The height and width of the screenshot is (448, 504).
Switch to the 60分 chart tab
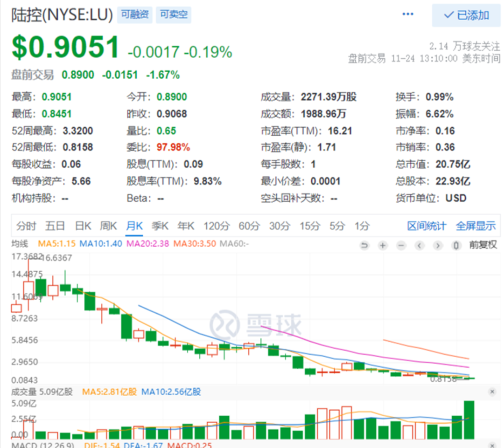click(249, 226)
